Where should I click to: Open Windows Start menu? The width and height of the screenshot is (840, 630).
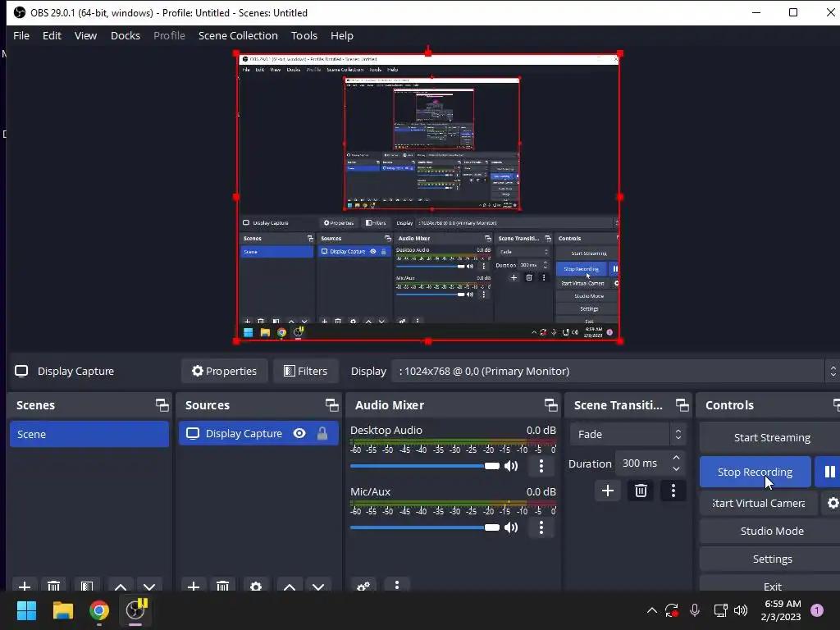click(26, 610)
